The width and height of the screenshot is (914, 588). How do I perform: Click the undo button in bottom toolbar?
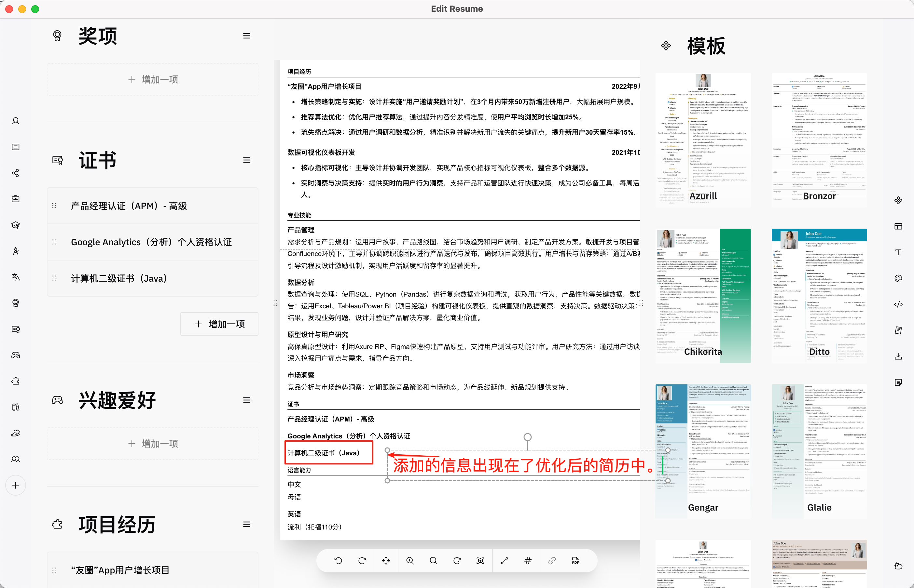(338, 560)
